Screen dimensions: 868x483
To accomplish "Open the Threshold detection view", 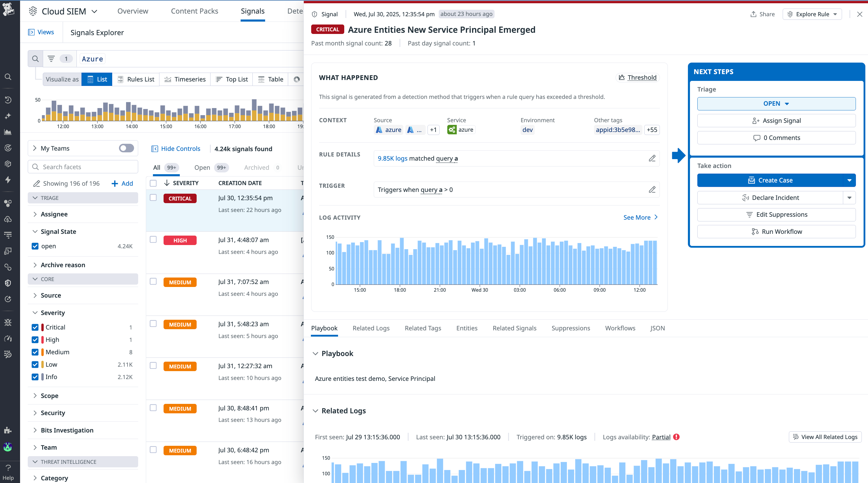I will pyautogui.click(x=637, y=77).
